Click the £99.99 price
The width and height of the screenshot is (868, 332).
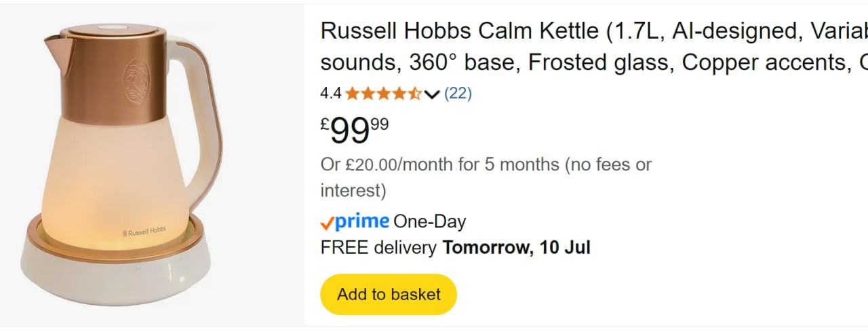click(x=355, y=130)
